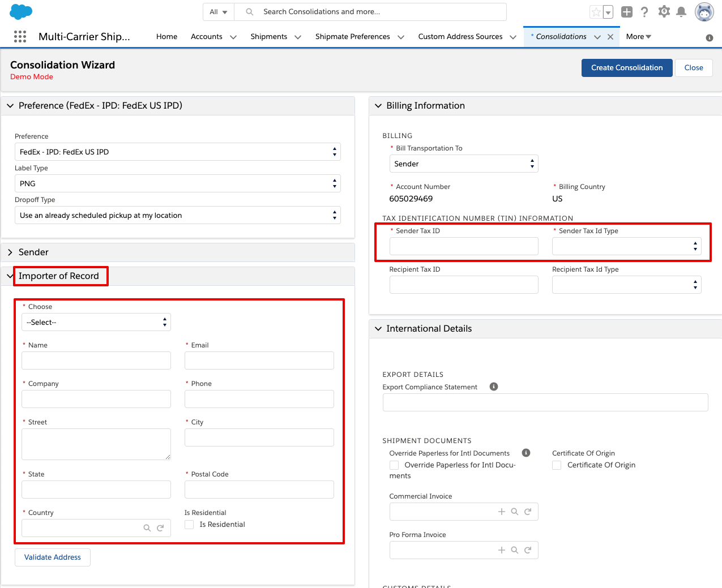Click the info icon at right of navigation bar
722x588 pixels.
point(710,38)
